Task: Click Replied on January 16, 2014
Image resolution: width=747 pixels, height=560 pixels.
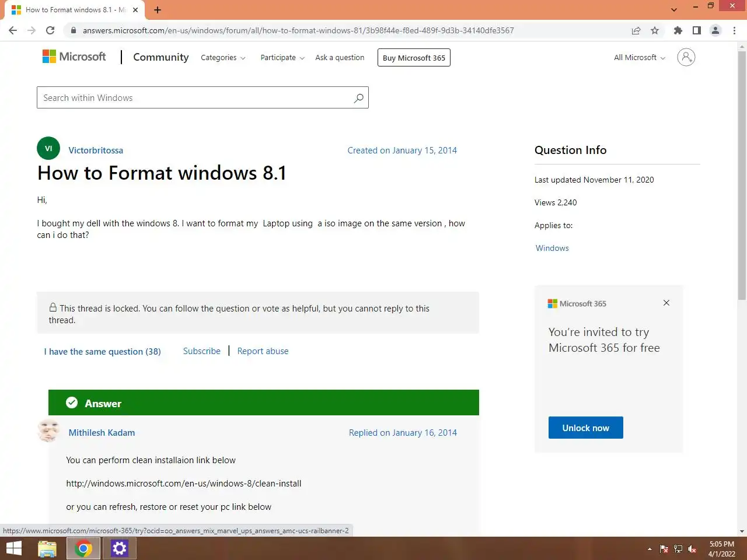Action: pos(403,433)
